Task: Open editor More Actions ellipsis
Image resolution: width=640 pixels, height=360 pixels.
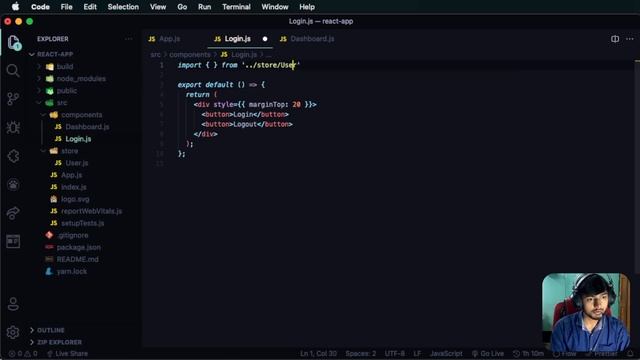Action: click(x=630, y=39)
